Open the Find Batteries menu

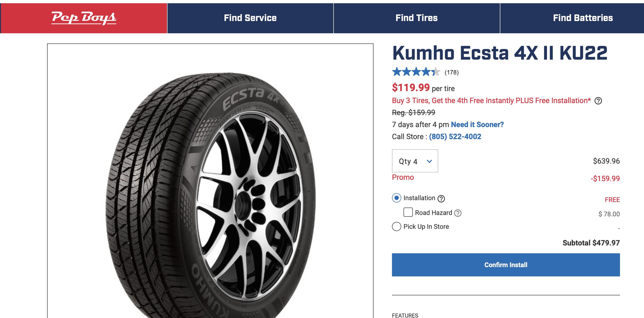(x=583, y=18)
